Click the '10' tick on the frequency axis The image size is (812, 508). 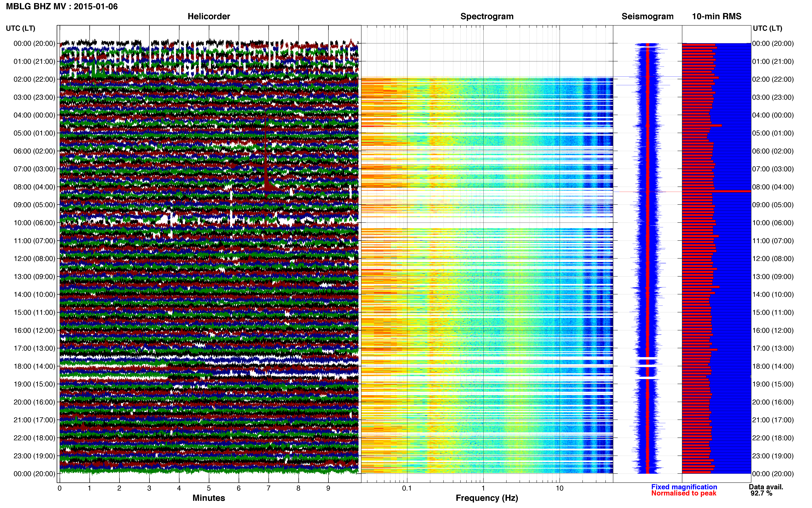point(559,488)
